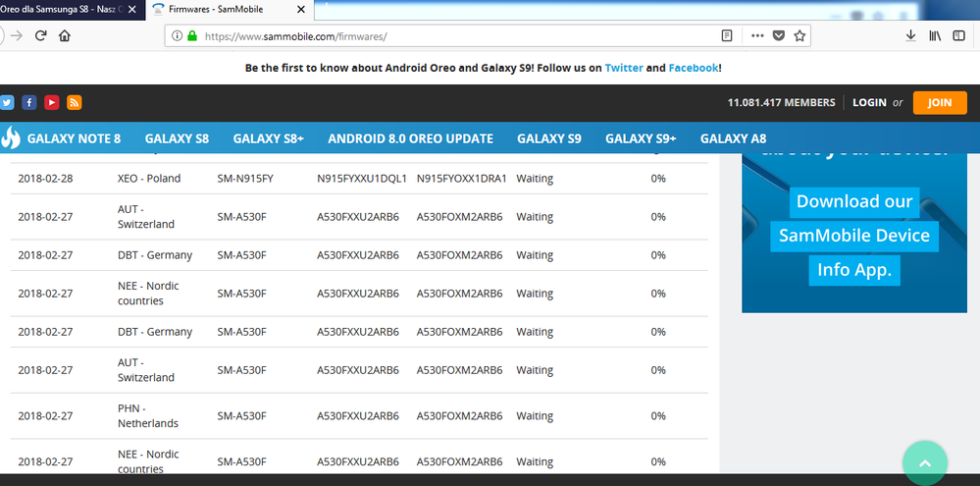Save the page to Pocket
This screenshot has width=980, height=486.
pos(779,35)
